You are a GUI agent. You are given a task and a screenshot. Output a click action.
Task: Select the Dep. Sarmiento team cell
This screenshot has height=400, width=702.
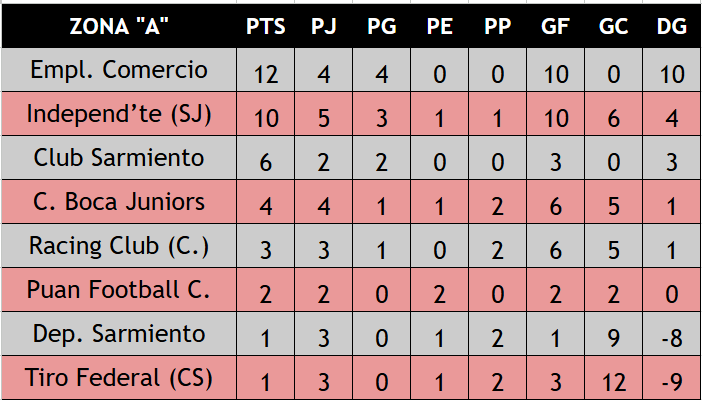coord(119,334)
